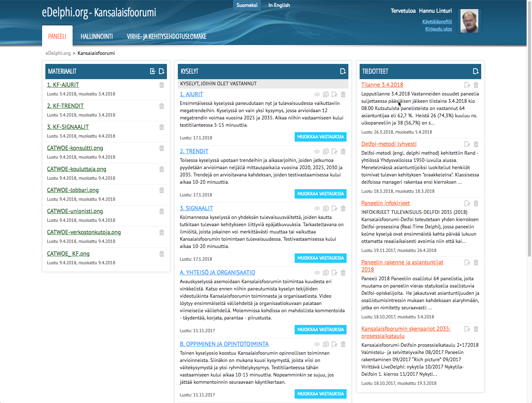Screen dimensions: 532x403
Task: Toggle visibility of B. OPPIMINEN JA OPINTOTOIMINTA
Action: tap(317, 344)
